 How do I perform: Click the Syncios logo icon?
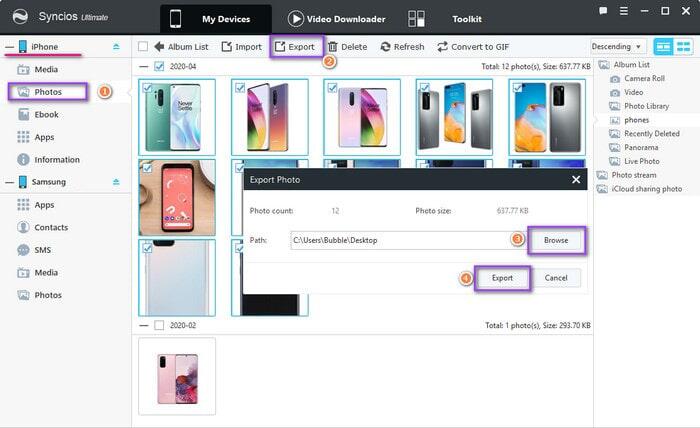(20, 17)
